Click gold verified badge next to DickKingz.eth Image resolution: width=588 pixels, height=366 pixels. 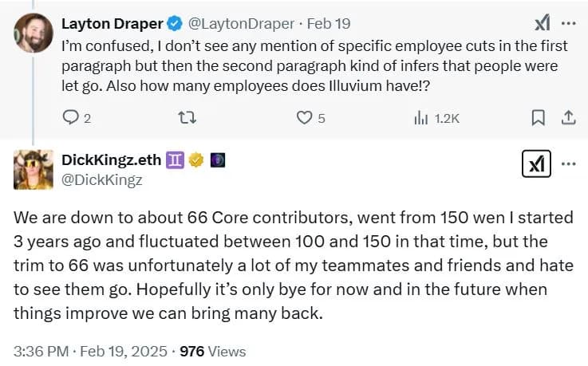196,160
